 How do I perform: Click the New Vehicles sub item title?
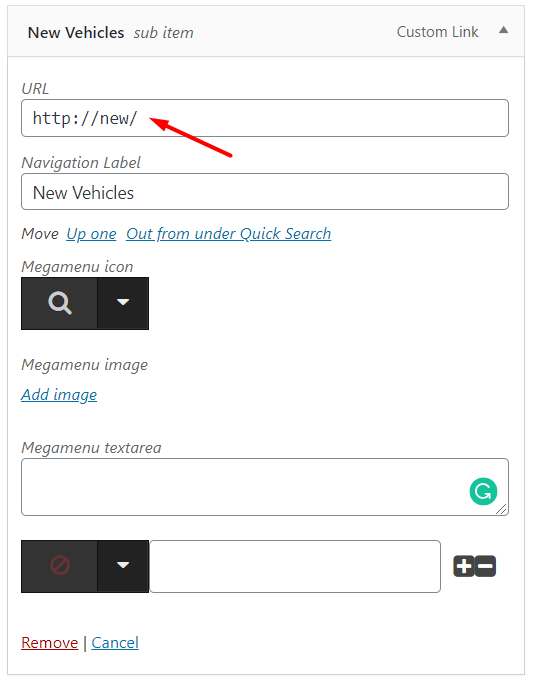pyautogui.click(x=111, y=33)
